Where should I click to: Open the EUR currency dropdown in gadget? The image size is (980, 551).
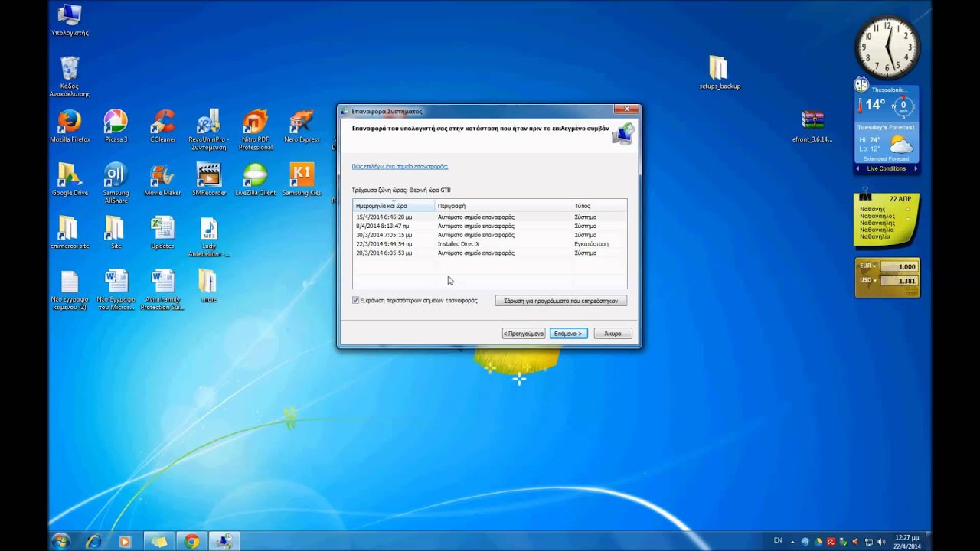tap(867, 266)
